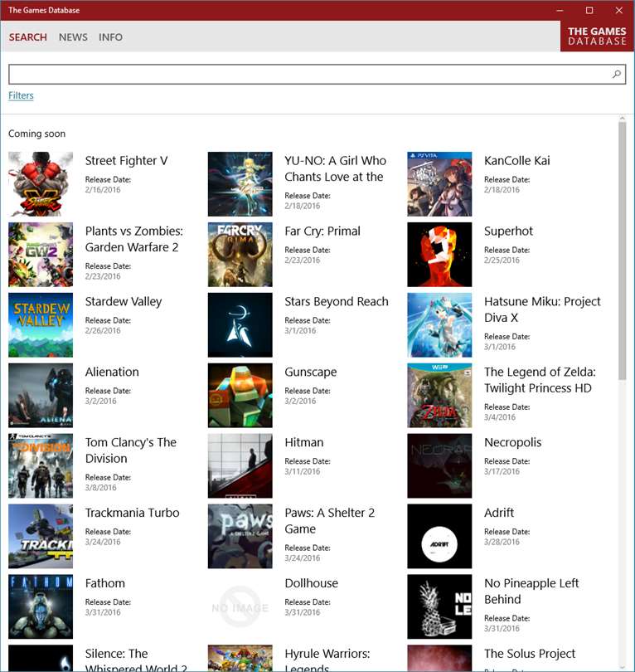Select the Fathom title text
This screenshot has height=672, width=635.
105,583
